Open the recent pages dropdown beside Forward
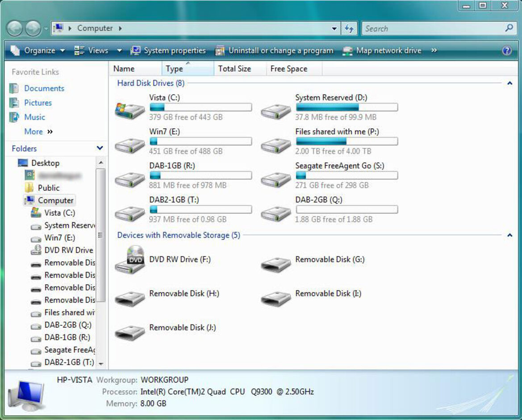The width and height of the screenshot is (522, 420). (x=46, y=29)
